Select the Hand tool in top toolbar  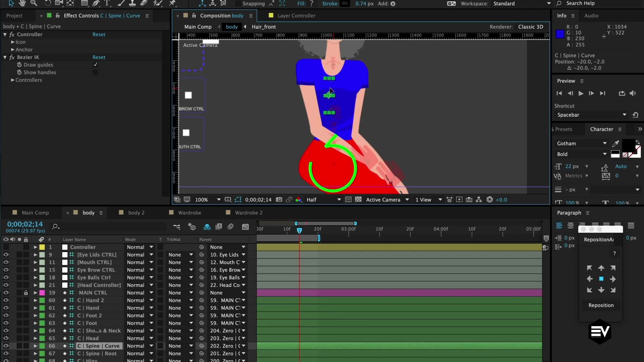(x=22, y=3)
